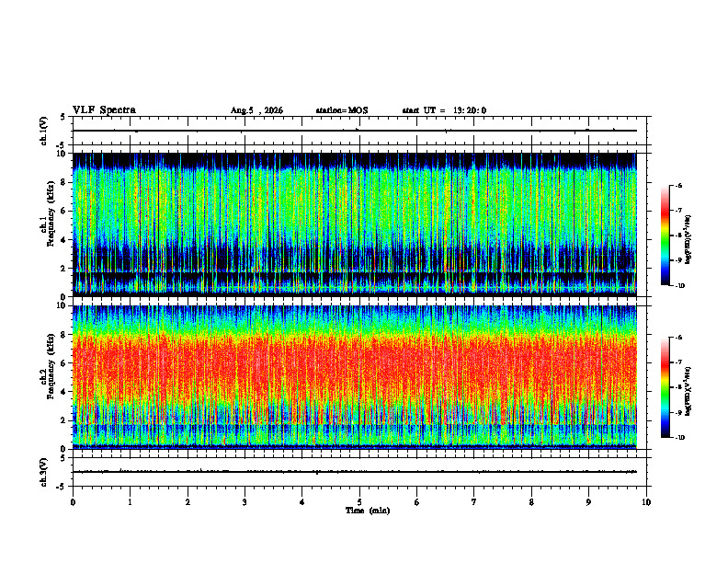Viewport: 728px width, 563px height.
Task: Click the "2" tick on Time axis
Action: coord(188,502)
